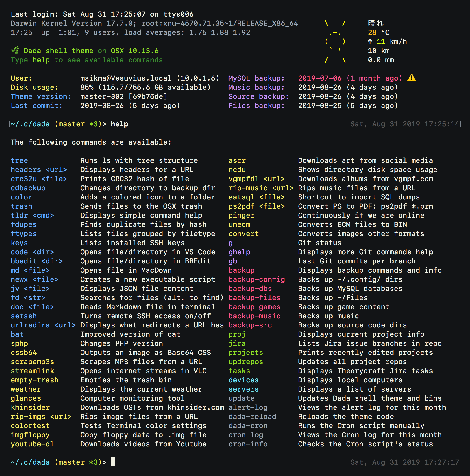
Task: Click the 'cron-info' command entry
Action: pos(248,444)
